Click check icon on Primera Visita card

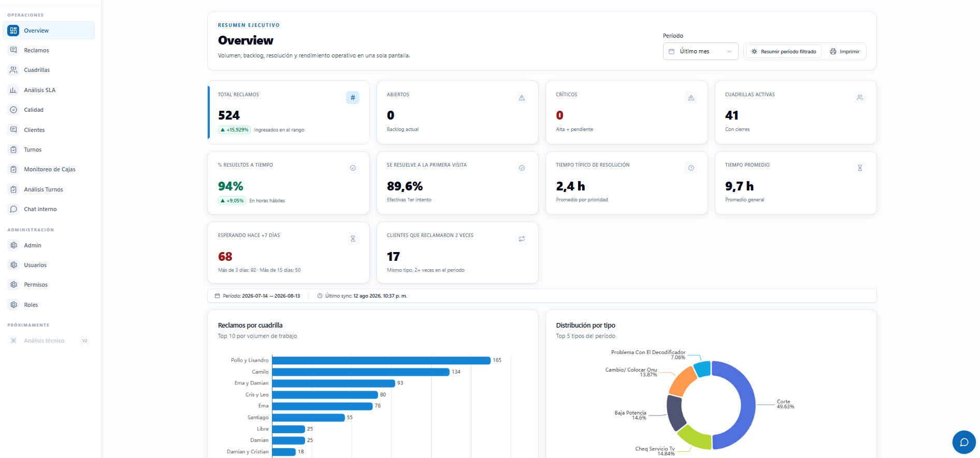pyautogui.click(x=522, y=168)
